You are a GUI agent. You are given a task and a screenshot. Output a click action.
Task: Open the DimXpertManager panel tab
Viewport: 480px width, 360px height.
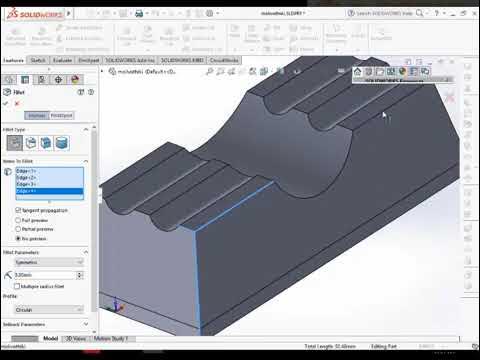coord(58,80)
